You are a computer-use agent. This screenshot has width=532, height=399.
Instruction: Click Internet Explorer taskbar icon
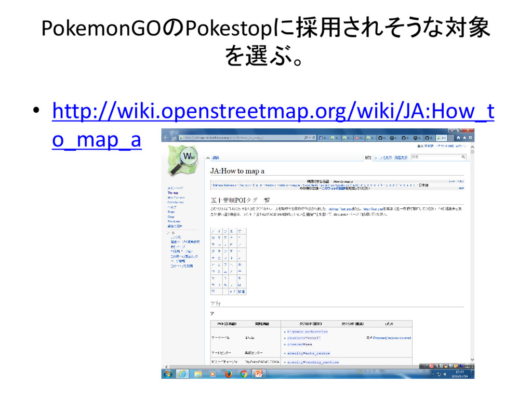pos(182,374)
